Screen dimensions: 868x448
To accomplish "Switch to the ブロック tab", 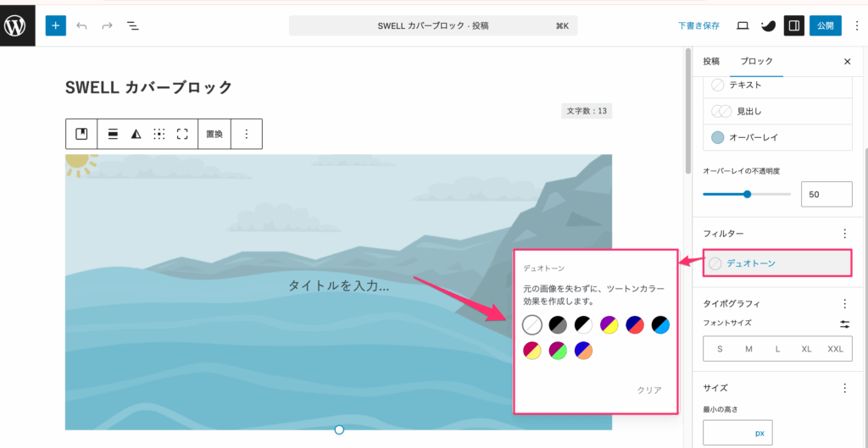I will [756, 61].
